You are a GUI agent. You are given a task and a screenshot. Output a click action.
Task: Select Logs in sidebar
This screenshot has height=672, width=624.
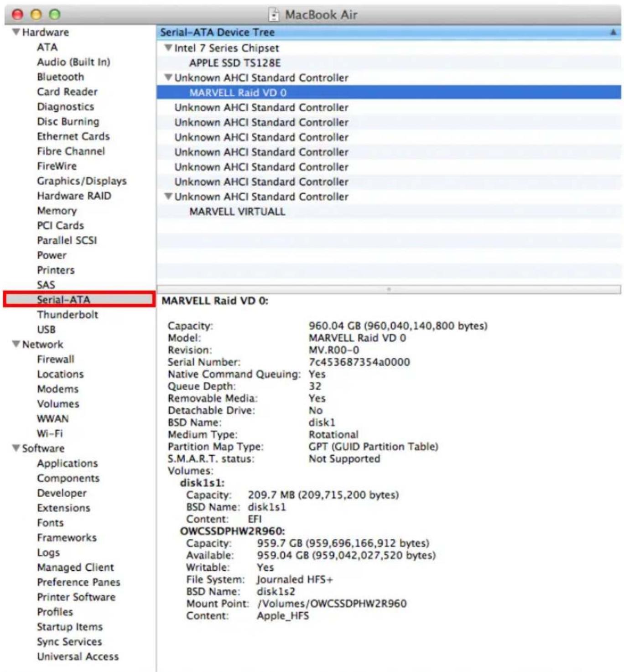(48, 552)
